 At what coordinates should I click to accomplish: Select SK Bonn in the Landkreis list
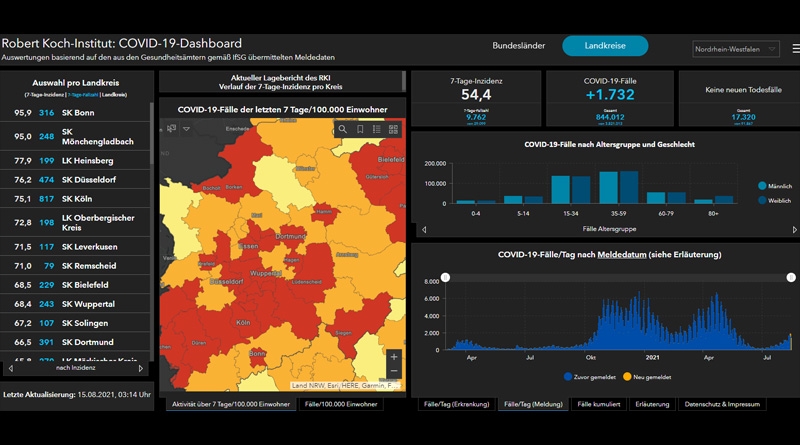tap(75, 113)
